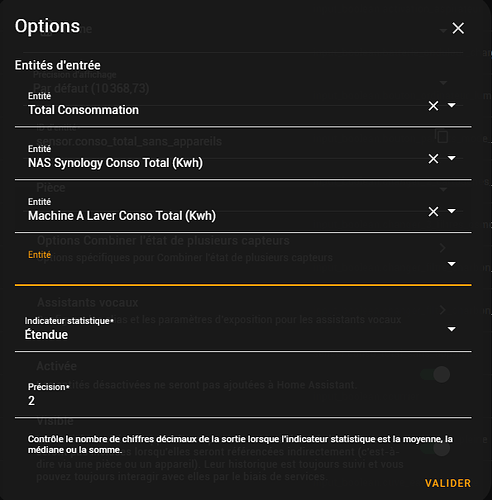Click the Options dialog title

tap(47, 26)
